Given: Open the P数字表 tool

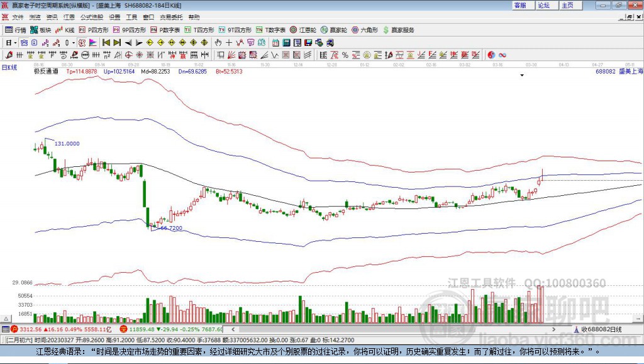Looking at the screenshot, I should click(x=165, y=30).
